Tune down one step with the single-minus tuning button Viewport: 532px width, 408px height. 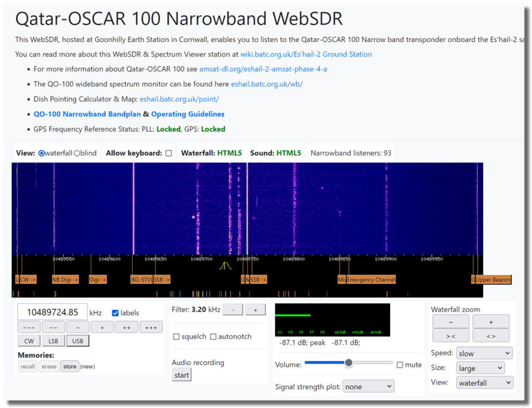coord(78,328)
